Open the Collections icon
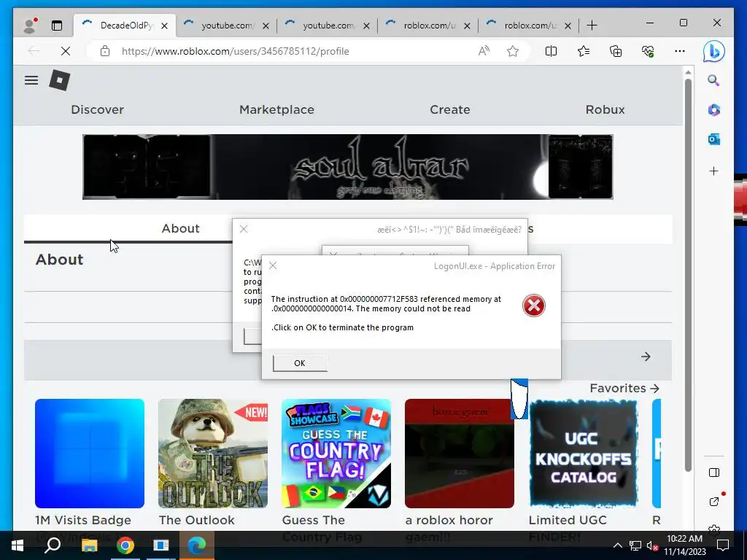 click(x=616, y=51)
